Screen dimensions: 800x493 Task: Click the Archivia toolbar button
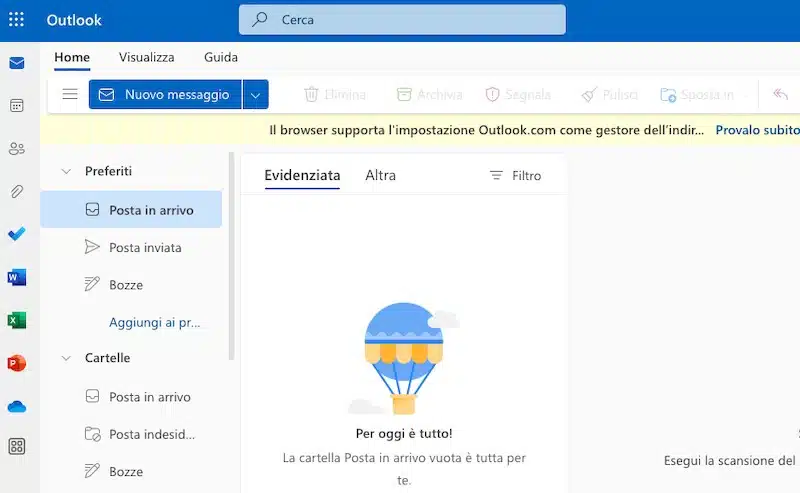(x=430, y=94)
